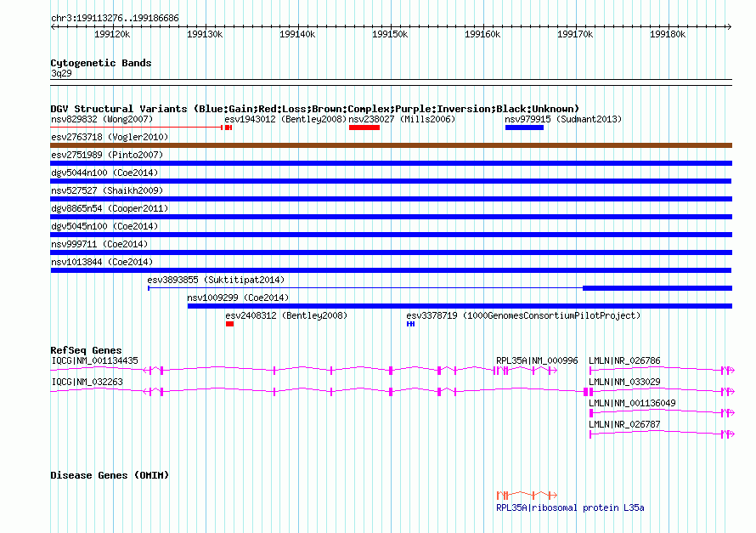Image resolution: width=756 pixels, height=533 pixels.
Task: Open the LMLN|NM_033029 transcript label
Action: pos(624,382)
